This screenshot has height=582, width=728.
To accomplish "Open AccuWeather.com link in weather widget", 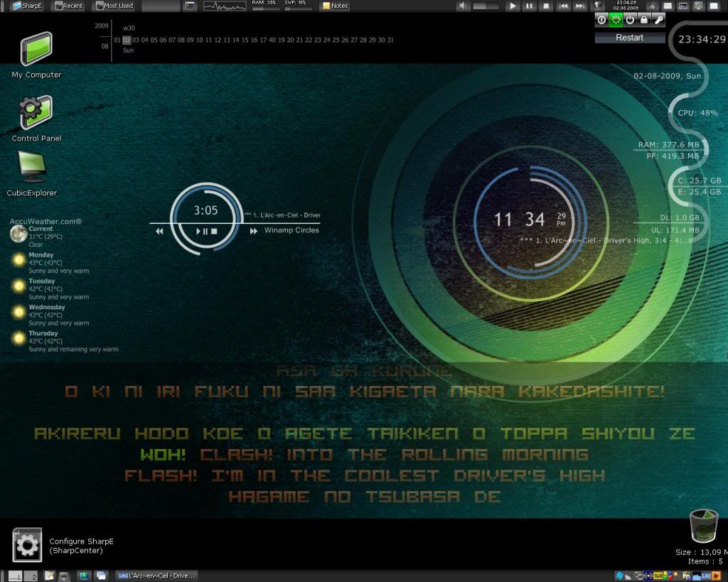I will click(45, 222).
